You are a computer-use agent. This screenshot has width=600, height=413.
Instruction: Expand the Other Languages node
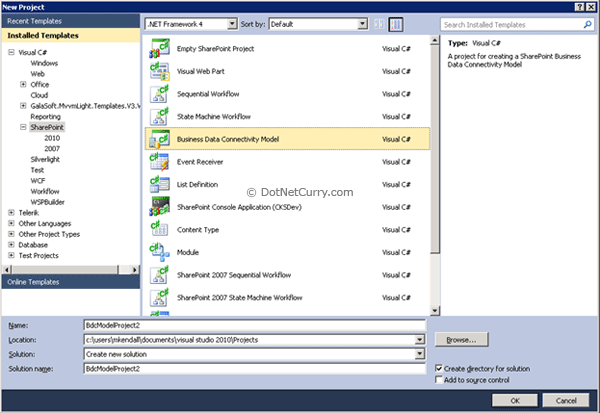tap(11, 223)
